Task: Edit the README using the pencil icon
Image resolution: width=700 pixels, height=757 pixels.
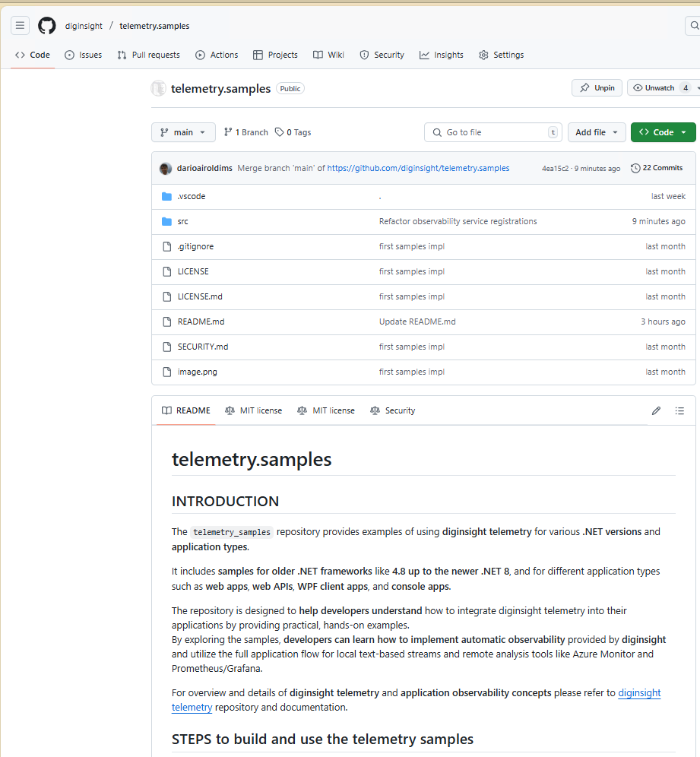Action: pyautogui.click(x=655, y=410)
